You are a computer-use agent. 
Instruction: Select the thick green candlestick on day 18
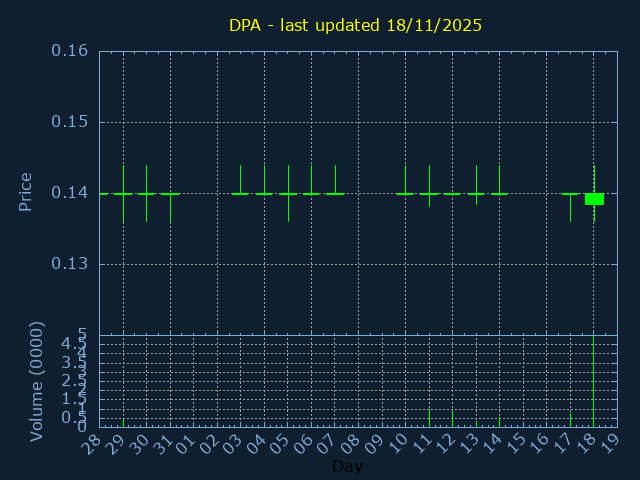(x=594, y=199)
